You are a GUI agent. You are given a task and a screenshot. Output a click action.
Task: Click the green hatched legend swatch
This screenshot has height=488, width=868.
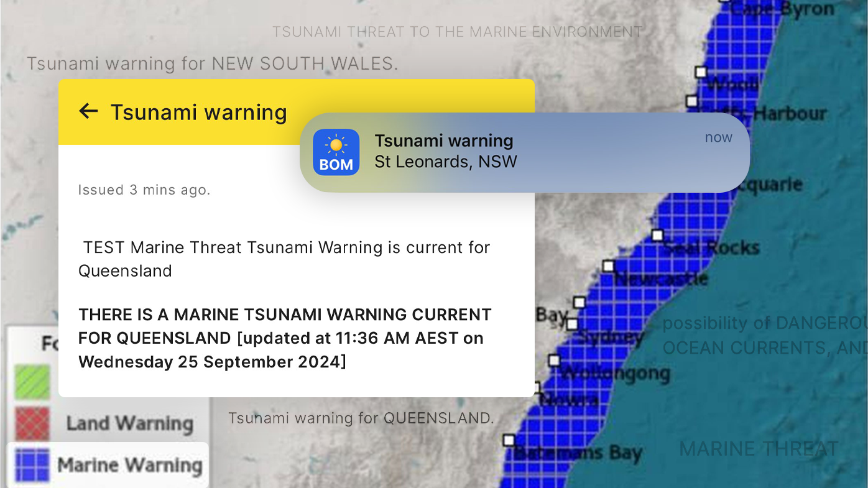click(x=32, y=382)
